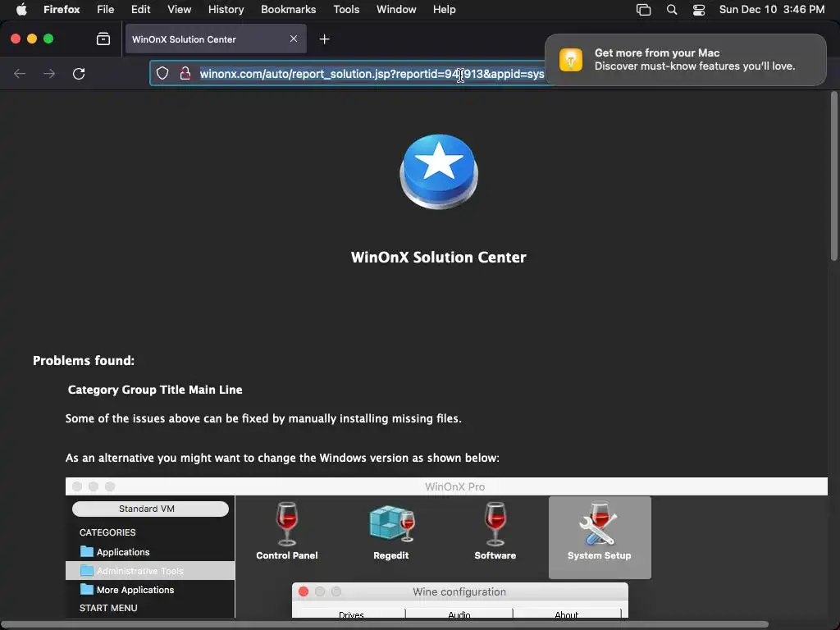
Task: Click the Control Panel wine glass icon
Action: tap(286, 523)
